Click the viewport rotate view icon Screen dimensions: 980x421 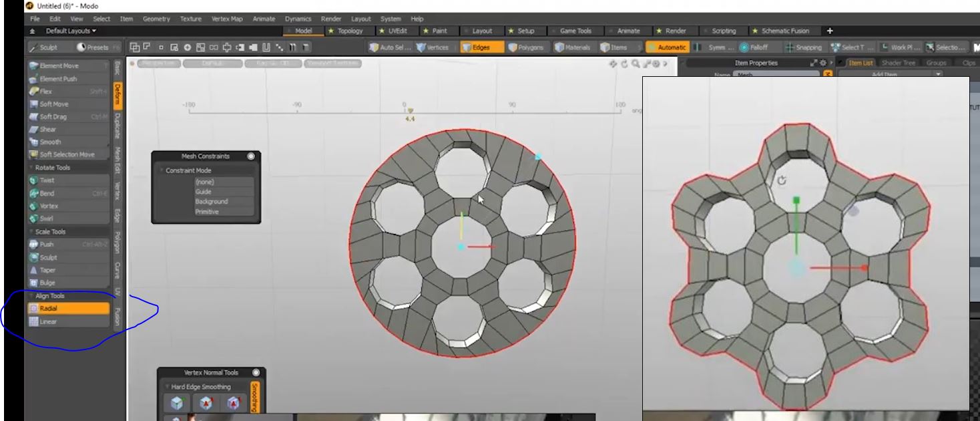coord(625,64)
